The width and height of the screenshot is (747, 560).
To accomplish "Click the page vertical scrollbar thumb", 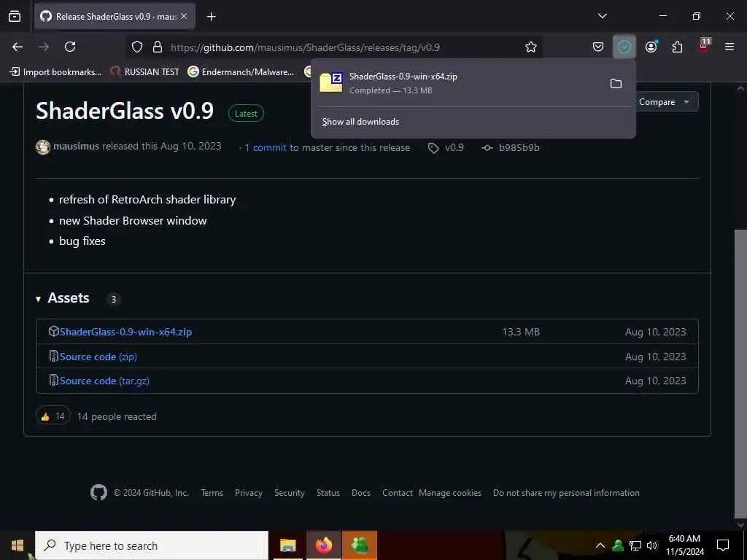I will (740, 375).
